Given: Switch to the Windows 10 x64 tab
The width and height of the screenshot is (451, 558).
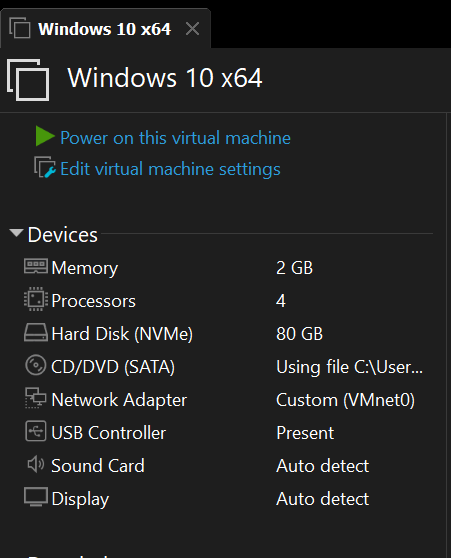Looking at the screenshot, I should (104, 29).
